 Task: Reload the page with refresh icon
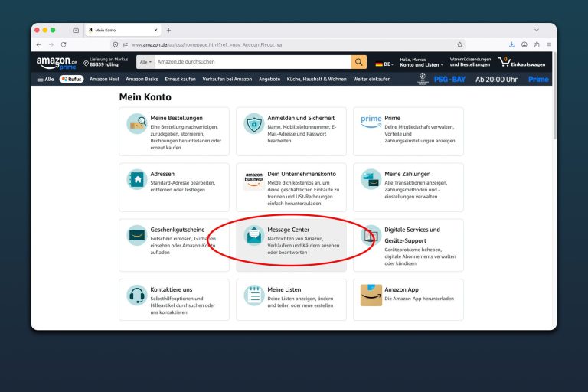[64, 44]
